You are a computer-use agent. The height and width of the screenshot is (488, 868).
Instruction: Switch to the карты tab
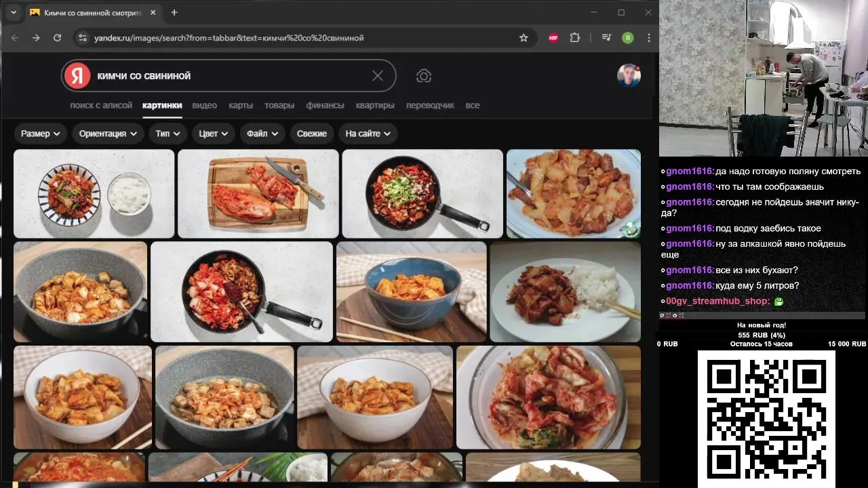241,105
